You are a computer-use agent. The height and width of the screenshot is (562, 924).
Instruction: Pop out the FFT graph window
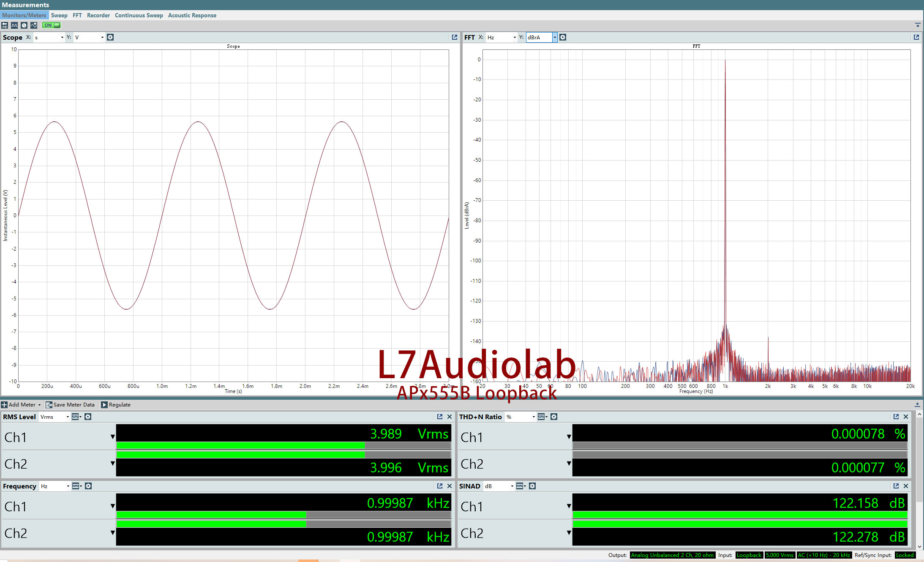coord(916,37)
